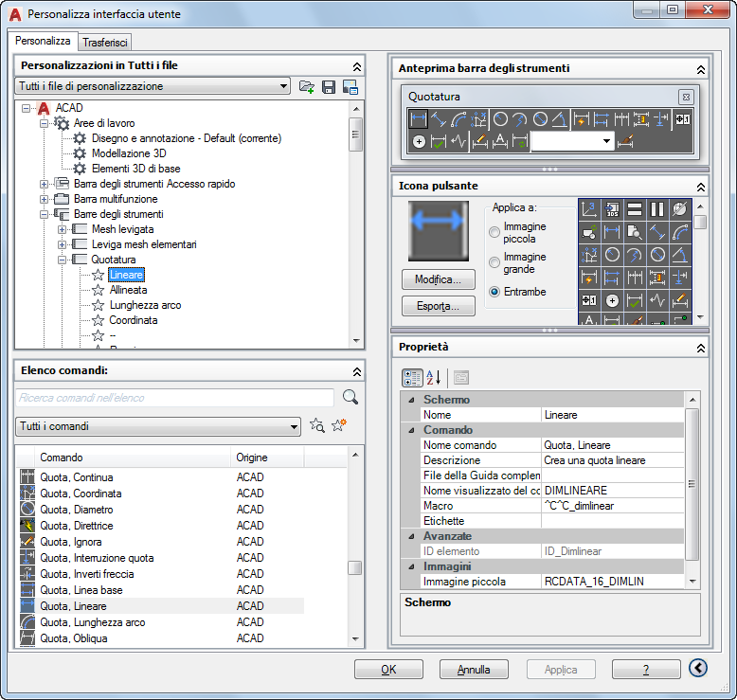
Task: Click the Modifica... button
Action: [x=439, y=279]
